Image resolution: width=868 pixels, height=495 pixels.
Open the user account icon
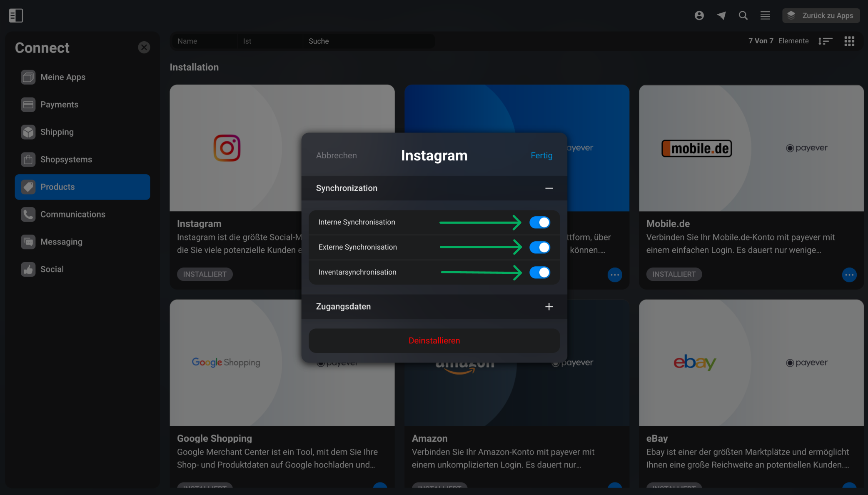(699, 15)
